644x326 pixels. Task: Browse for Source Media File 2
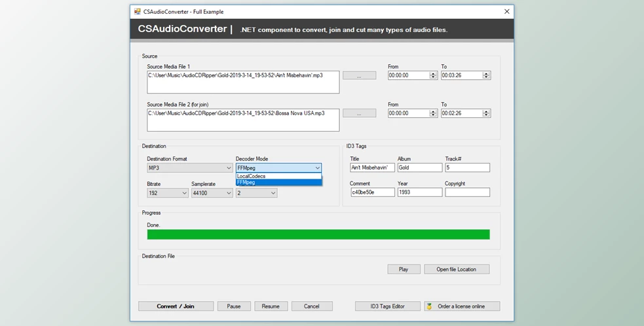(x=359, y=113)
